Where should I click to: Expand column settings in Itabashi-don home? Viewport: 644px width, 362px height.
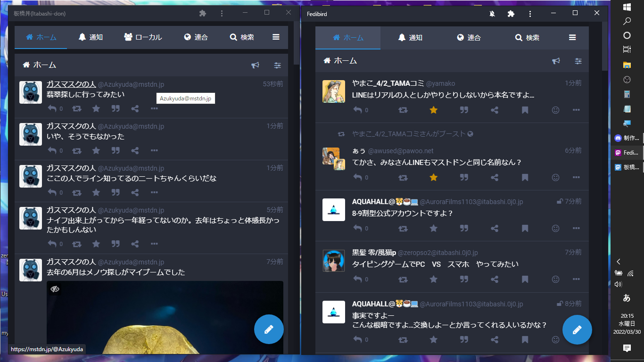277,66
